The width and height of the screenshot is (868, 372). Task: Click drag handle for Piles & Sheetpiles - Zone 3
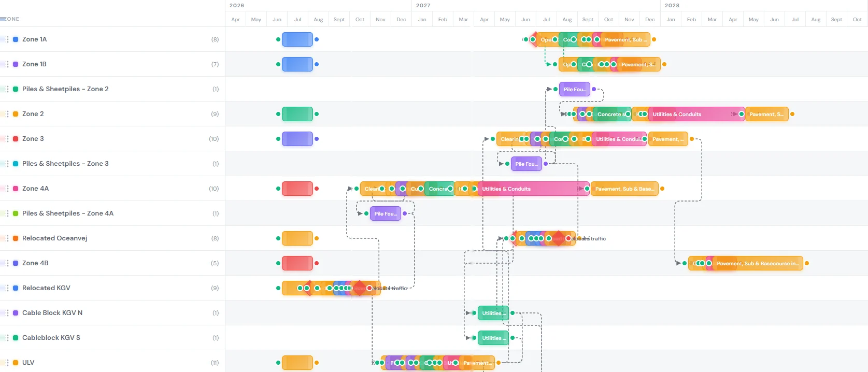7,164
